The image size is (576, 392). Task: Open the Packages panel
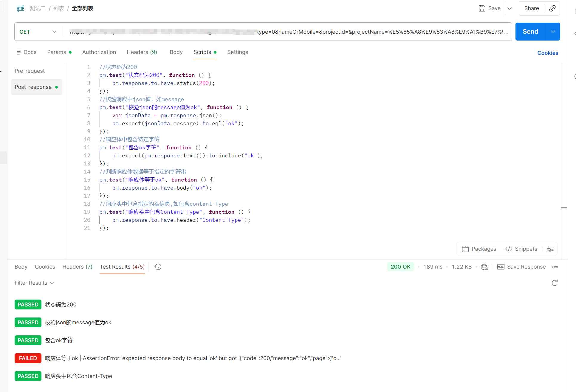point(479,249)
